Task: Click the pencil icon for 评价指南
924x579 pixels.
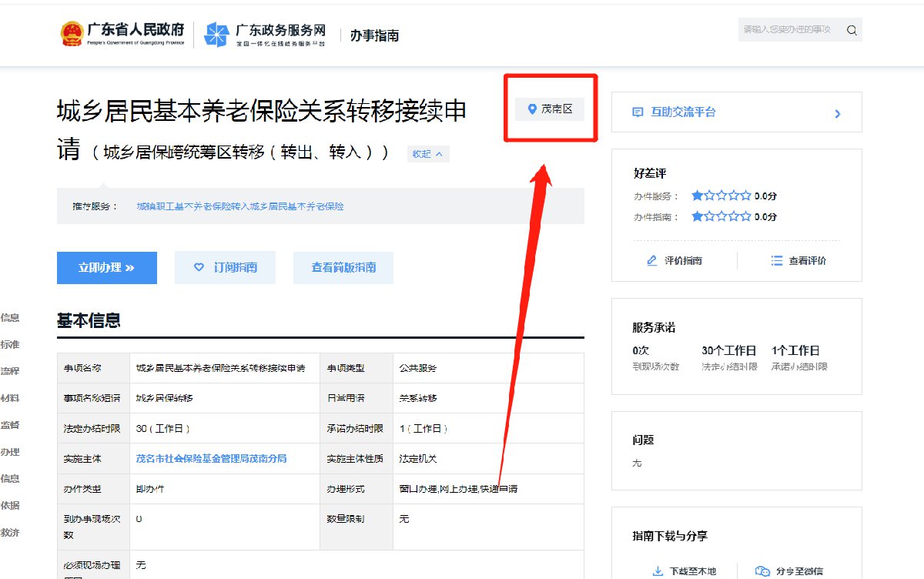Action: click(652, 261)
